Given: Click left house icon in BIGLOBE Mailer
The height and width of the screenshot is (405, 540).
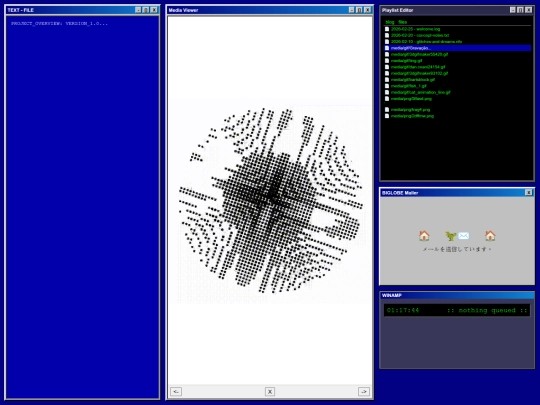Looking at the screenshot, I should [x=424, y=236].
